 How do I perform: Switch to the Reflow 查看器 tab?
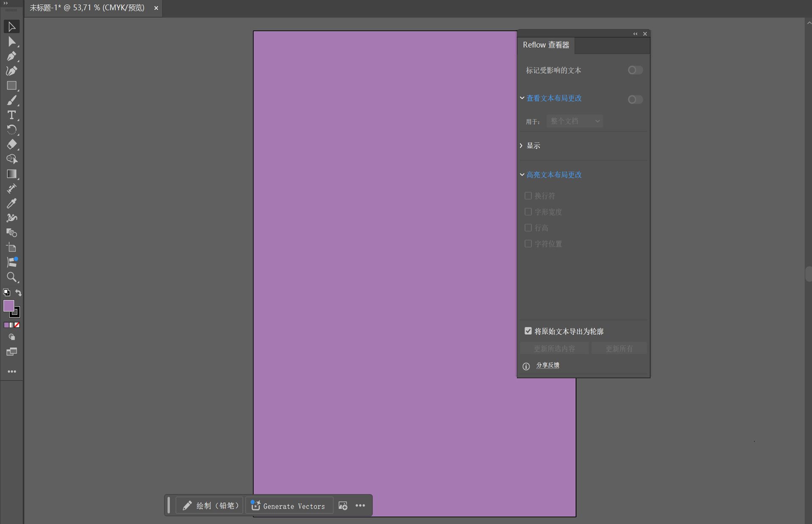tap(546, 45)
